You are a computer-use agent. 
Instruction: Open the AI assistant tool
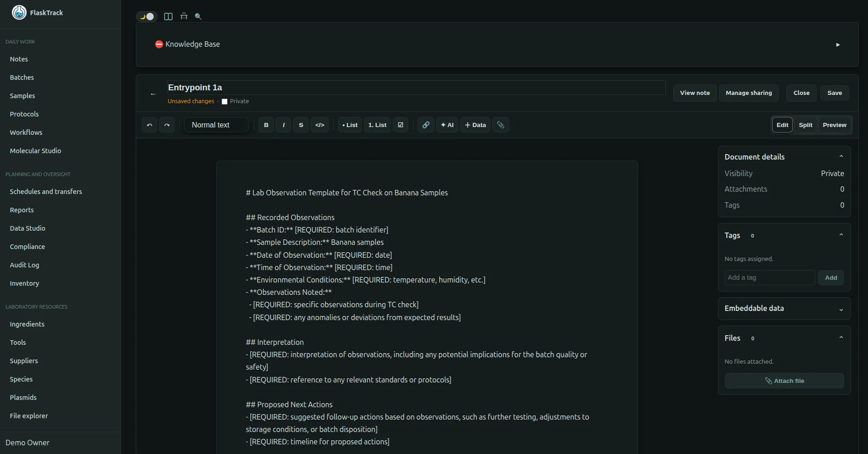(x=447, y=125)
